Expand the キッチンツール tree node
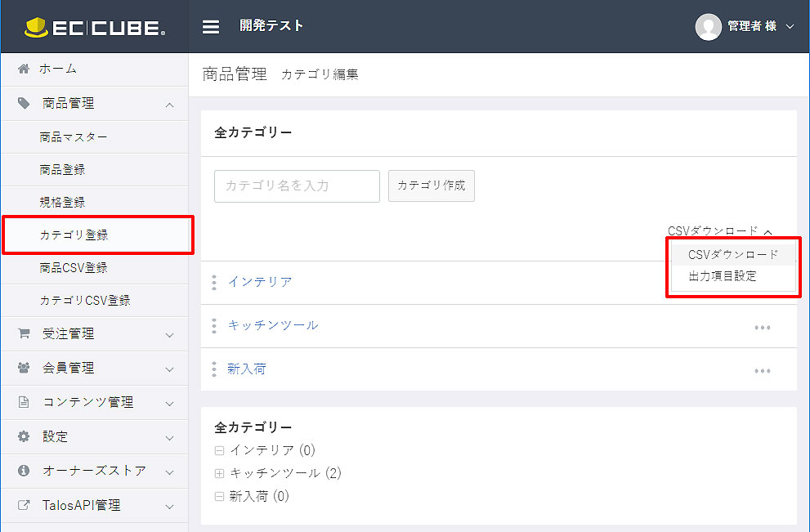The image size is (810, 532). tap(219, 473)
